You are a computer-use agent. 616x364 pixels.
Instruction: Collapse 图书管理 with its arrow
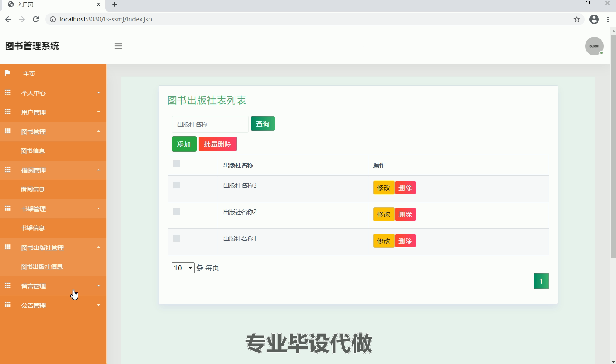click(98, 131)
